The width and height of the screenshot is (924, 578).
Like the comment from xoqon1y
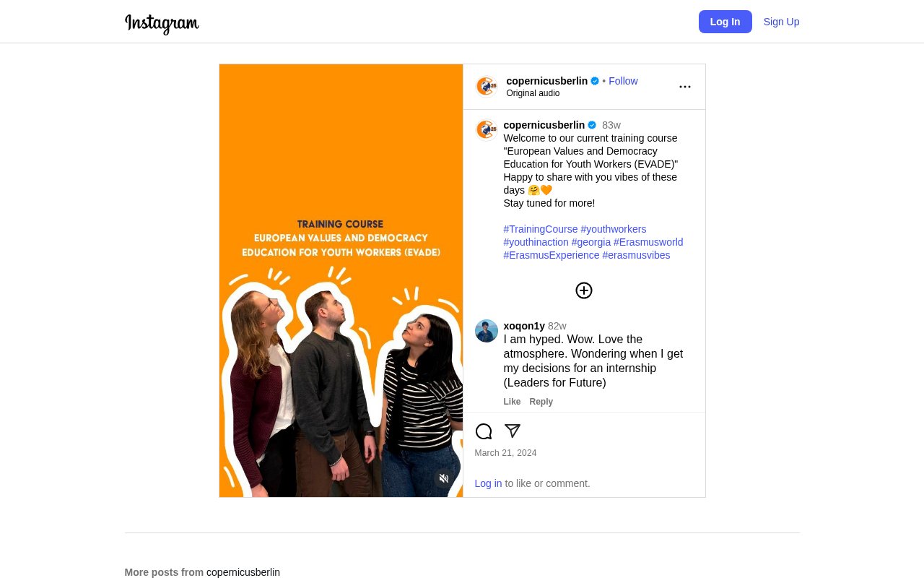[x=512, y=402]
